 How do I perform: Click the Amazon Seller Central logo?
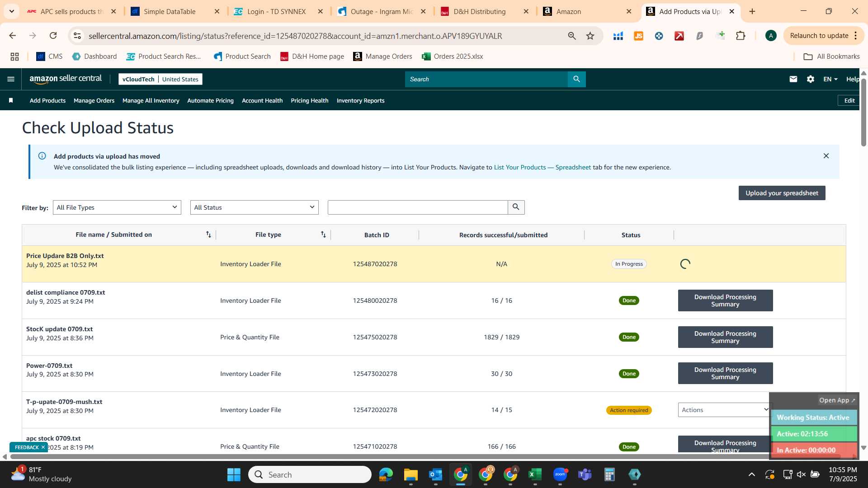coord(66,79)
